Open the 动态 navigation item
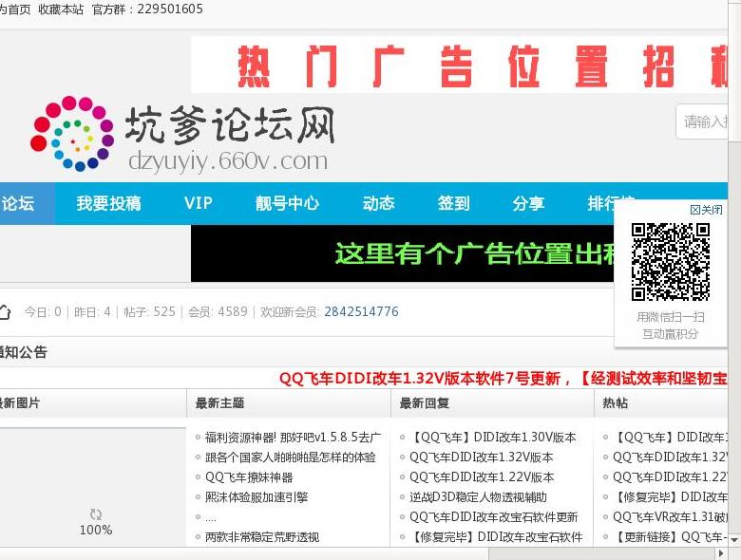The width and height of the screenshot is (741, 560). point(378,203)
